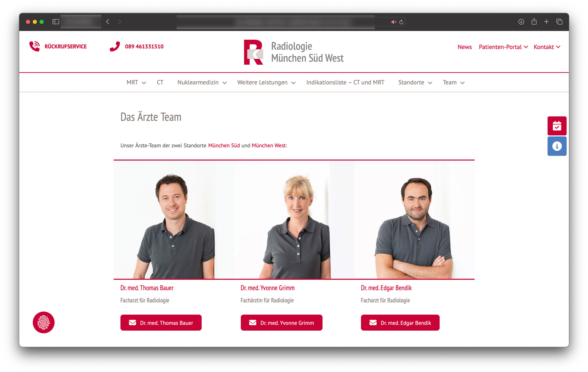Follow the München West link
The width and height of the screenshot is (588, 372).
269,146
